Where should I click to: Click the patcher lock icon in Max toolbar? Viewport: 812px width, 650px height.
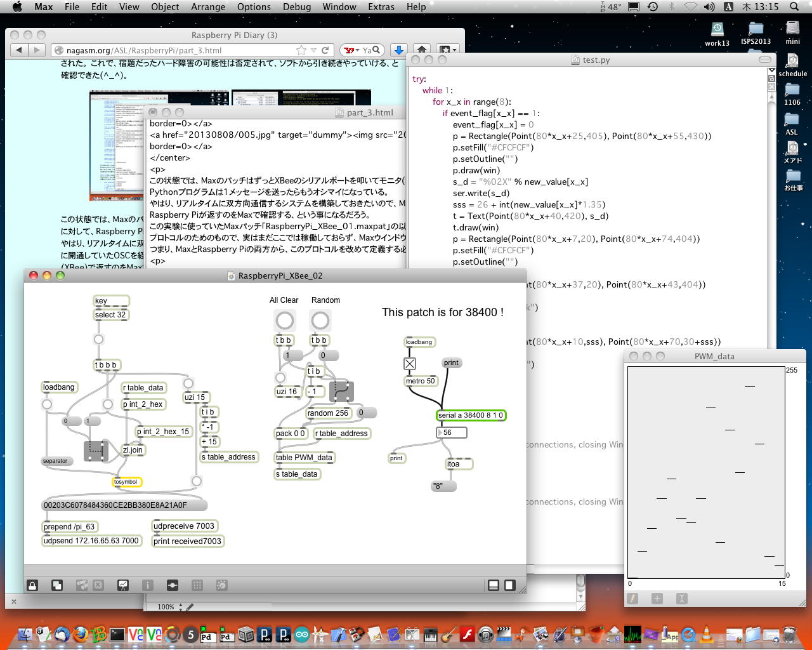32,585
